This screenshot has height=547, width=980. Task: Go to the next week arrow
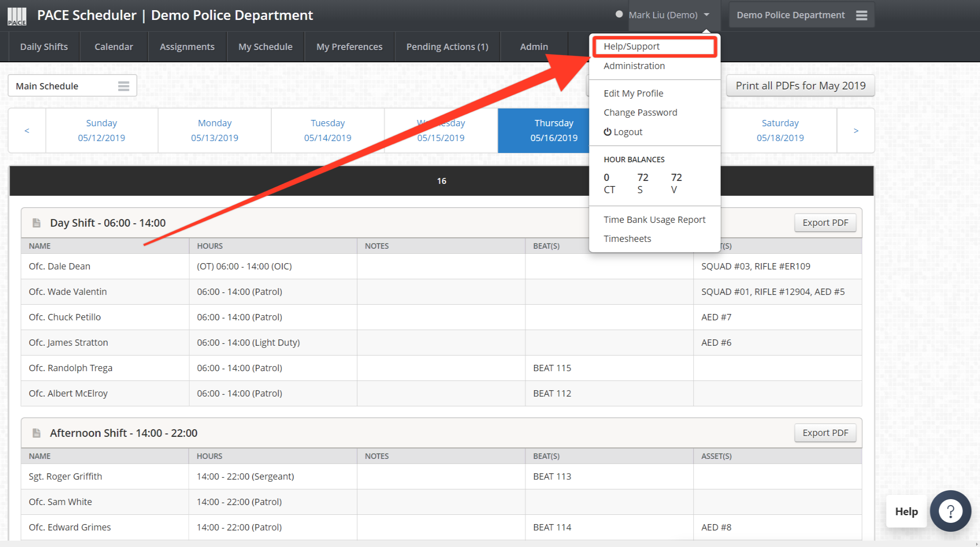[856, 131]
